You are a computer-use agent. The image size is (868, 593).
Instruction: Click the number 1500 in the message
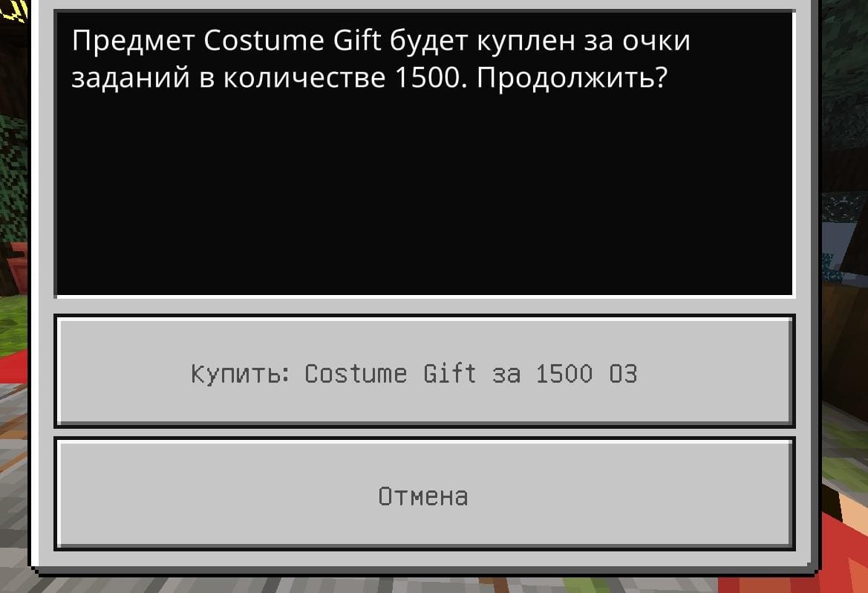427,77
